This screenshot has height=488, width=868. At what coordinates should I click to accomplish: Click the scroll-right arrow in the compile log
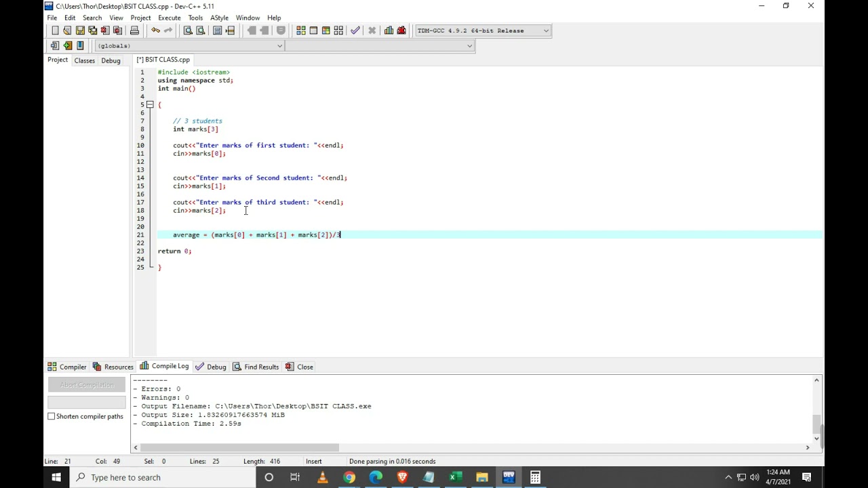(807, 447)
